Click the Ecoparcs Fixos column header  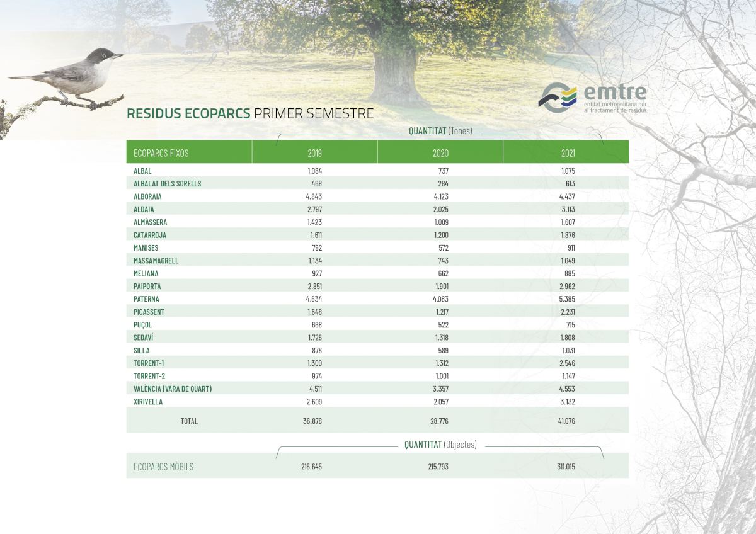point(161,152)
